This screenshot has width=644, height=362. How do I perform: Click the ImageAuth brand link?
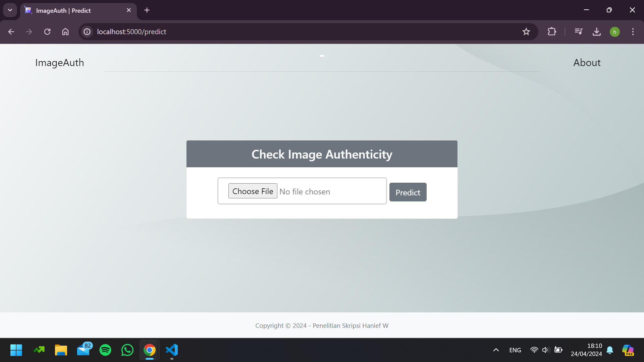59,63
